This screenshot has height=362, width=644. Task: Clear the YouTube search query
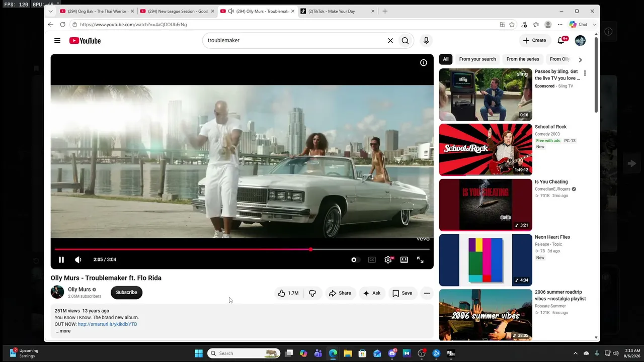[x=390, y=41]
